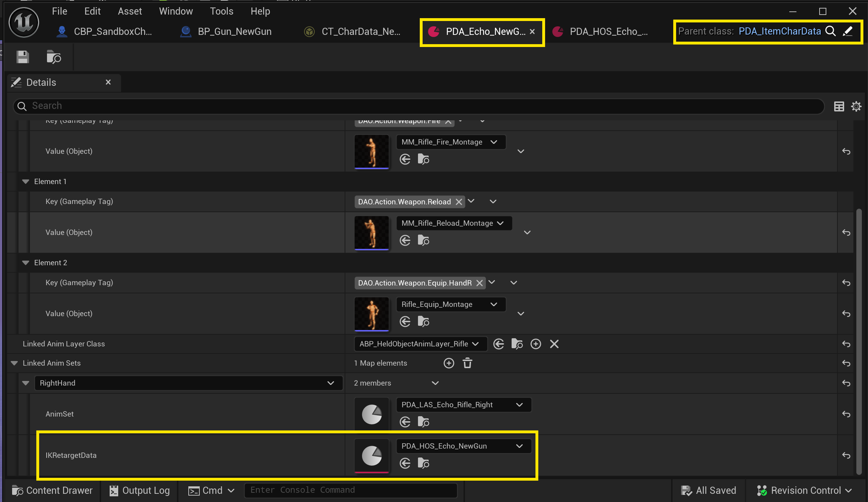Screen dimensions: 868x502
Task: Browse to asset in Content Browser toolbar icon
Action: pyautogui.click(x=54, y=57)
